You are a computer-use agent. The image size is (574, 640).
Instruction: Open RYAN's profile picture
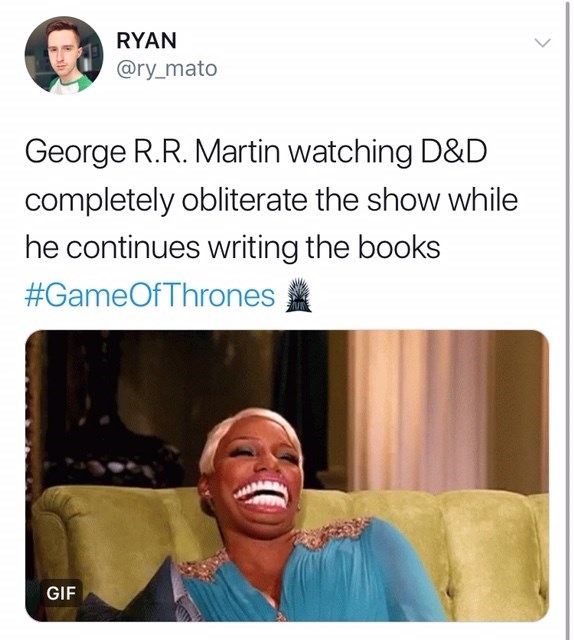64,56
